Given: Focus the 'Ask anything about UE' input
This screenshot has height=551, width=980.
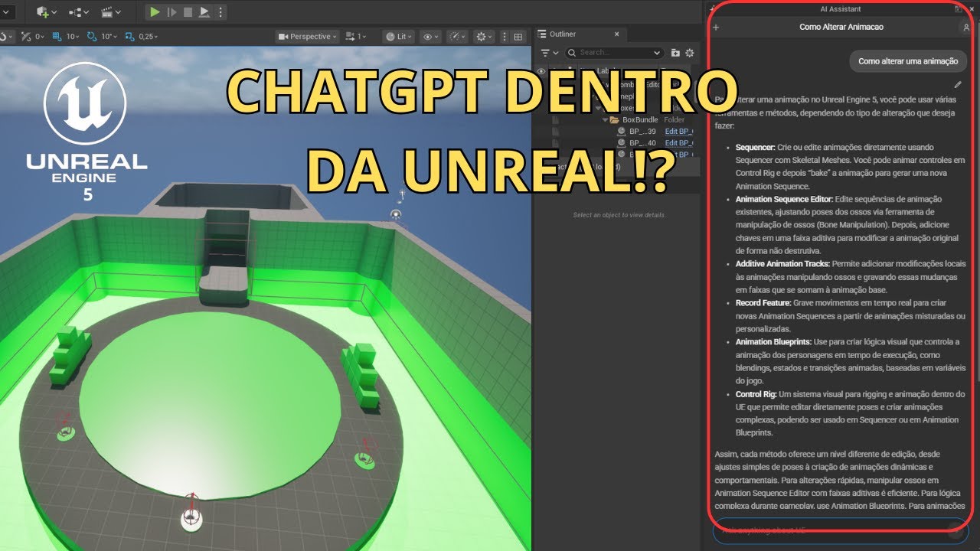Looking at the screenshot, I should click(840, 530).
